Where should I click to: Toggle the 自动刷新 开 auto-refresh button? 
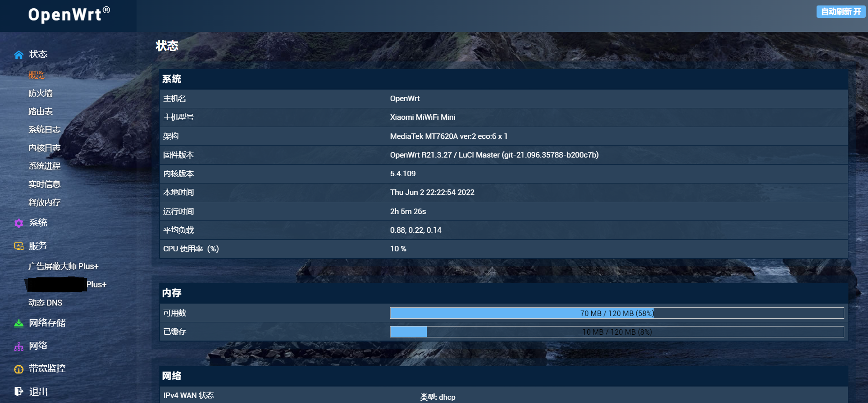tap(840, 11)
